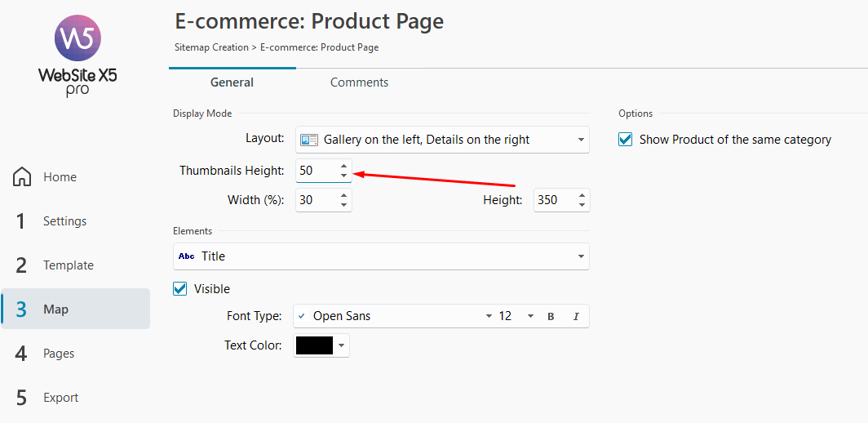Toggle the Bold font button
Image resolution: width=868 pixels, height=423 pixels.
coord(551,316)
